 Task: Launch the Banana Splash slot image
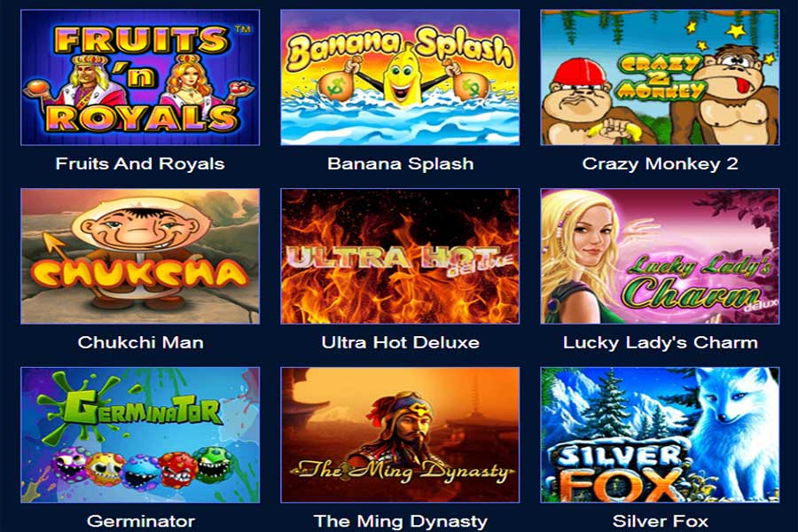click(400, 77)
